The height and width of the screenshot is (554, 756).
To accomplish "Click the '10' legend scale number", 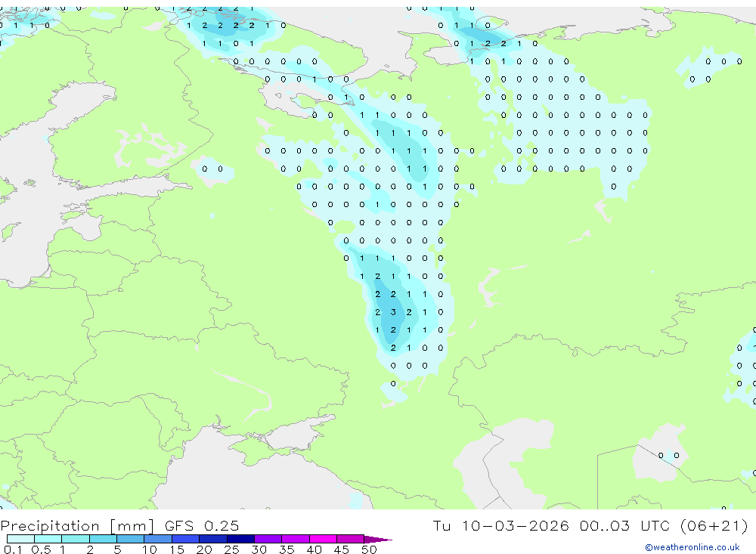I will (150, 549).
